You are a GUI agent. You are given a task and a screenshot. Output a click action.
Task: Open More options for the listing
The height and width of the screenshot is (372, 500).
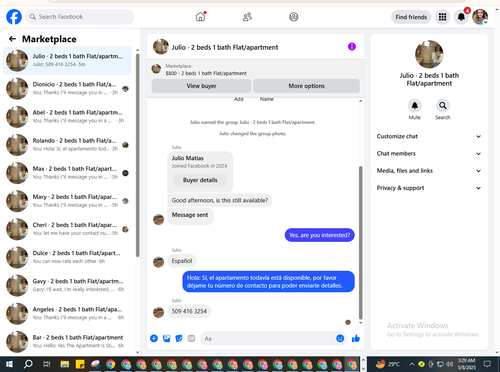click(306, 86)
